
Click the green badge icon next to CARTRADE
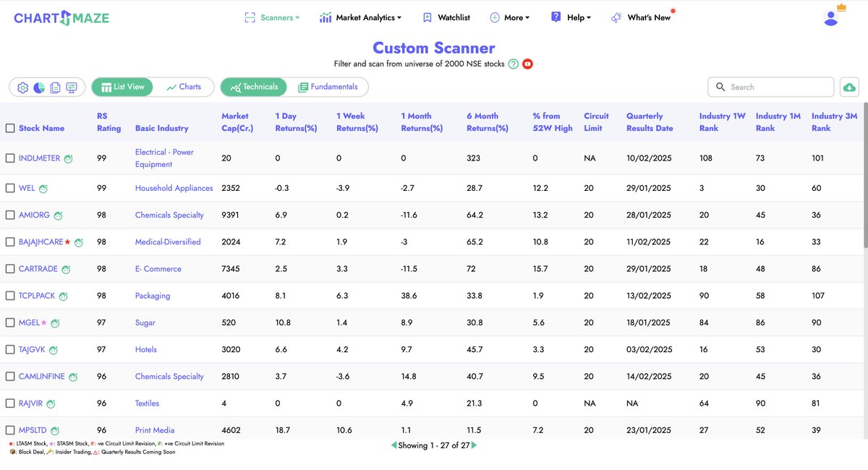click(x=66, y=269)
